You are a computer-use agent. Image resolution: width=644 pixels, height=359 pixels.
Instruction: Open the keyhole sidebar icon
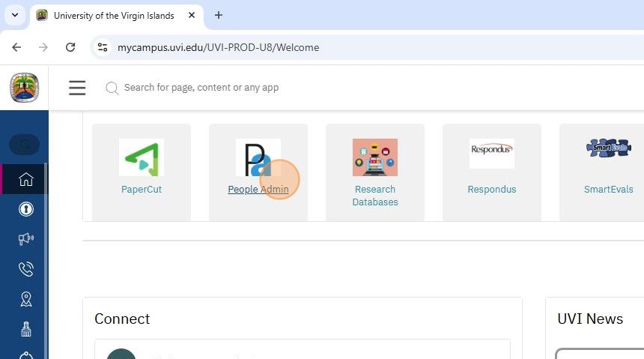(x=26, y=209)
